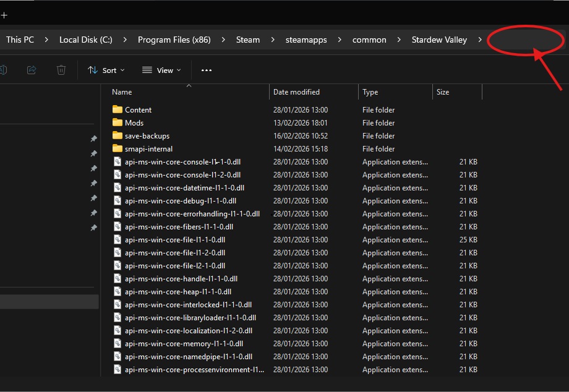Open the See more ellipsis menu
Image resolution: width=569 pixels, height=392 pixels.
207,70
